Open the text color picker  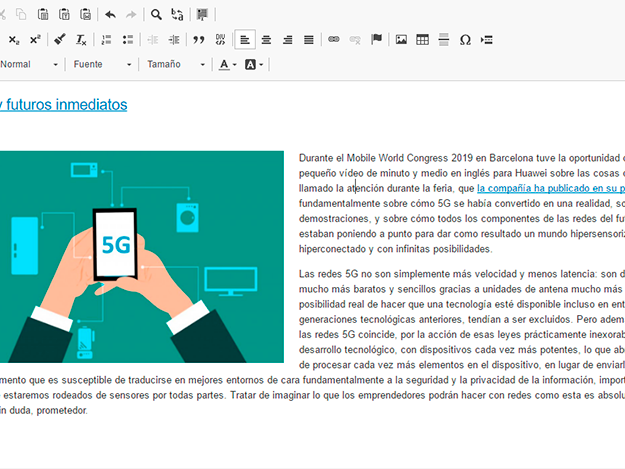point(227,64)
